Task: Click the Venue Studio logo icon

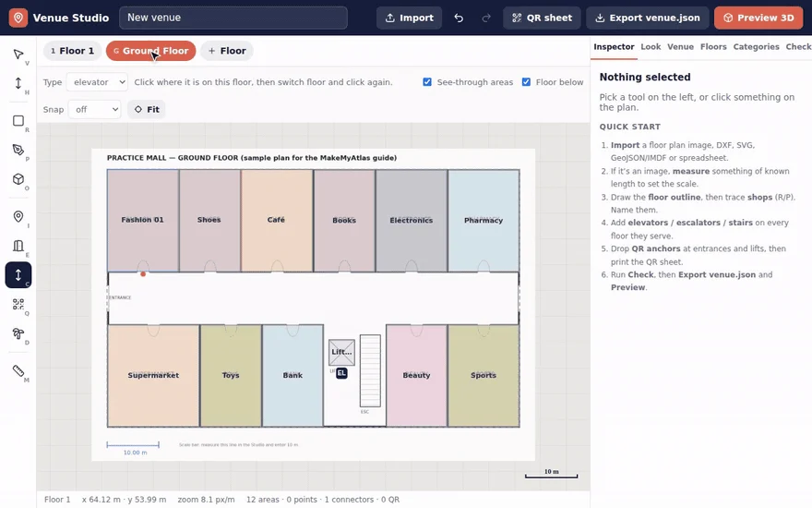Action: point(18,18)
